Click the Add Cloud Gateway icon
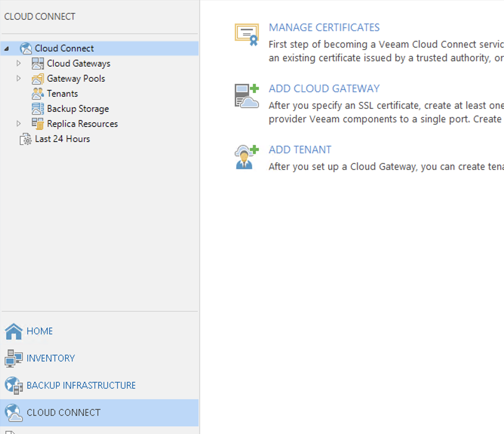The width and height of the screenshot is (504, 434). coord(247,96)
